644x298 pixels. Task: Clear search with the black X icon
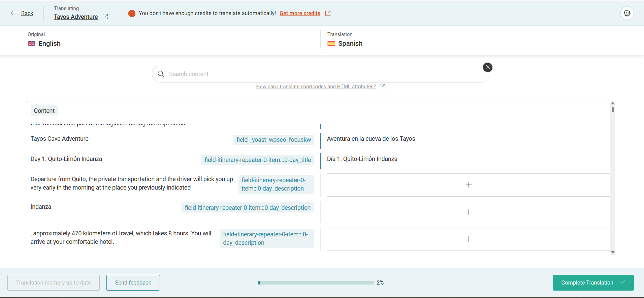(x=487, y=67)
